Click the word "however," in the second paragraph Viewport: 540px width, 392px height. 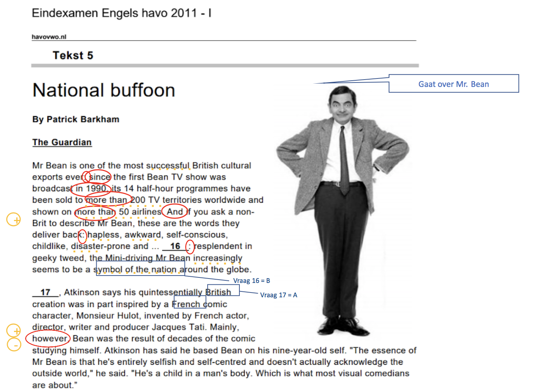click(50, 339)
